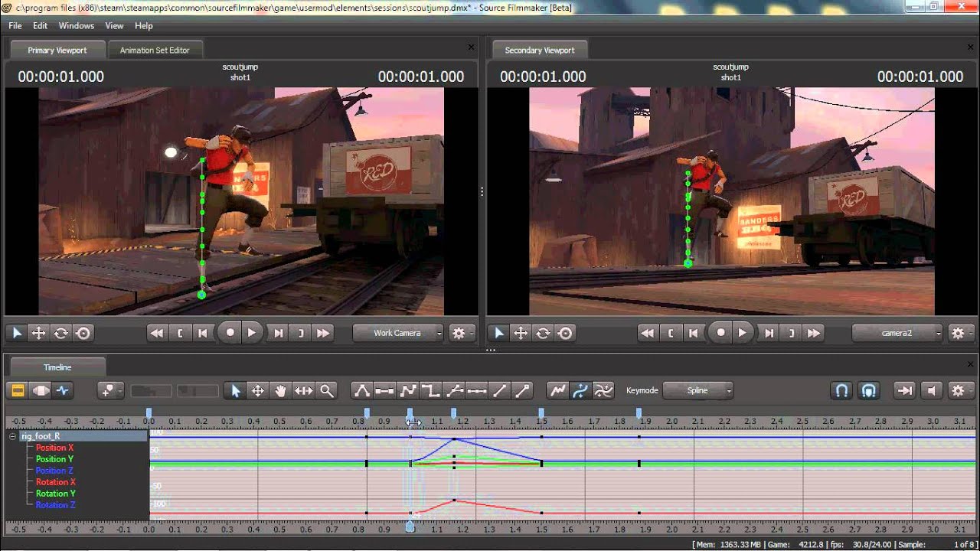Click the record button in primary viewport
980x551 pixels.
[x=230, y=332]
